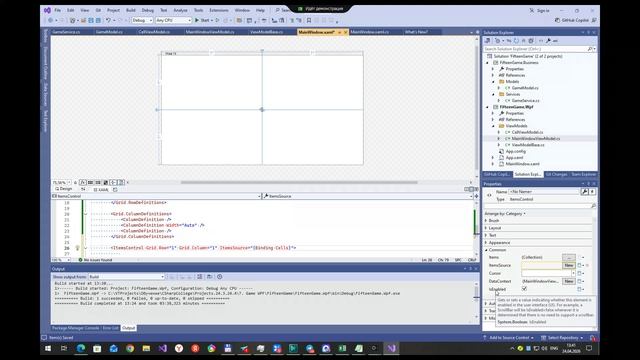640x360 pixels.
Task: Open the Items collection editor ellipsis button
Action: click(x=569, y=257)
